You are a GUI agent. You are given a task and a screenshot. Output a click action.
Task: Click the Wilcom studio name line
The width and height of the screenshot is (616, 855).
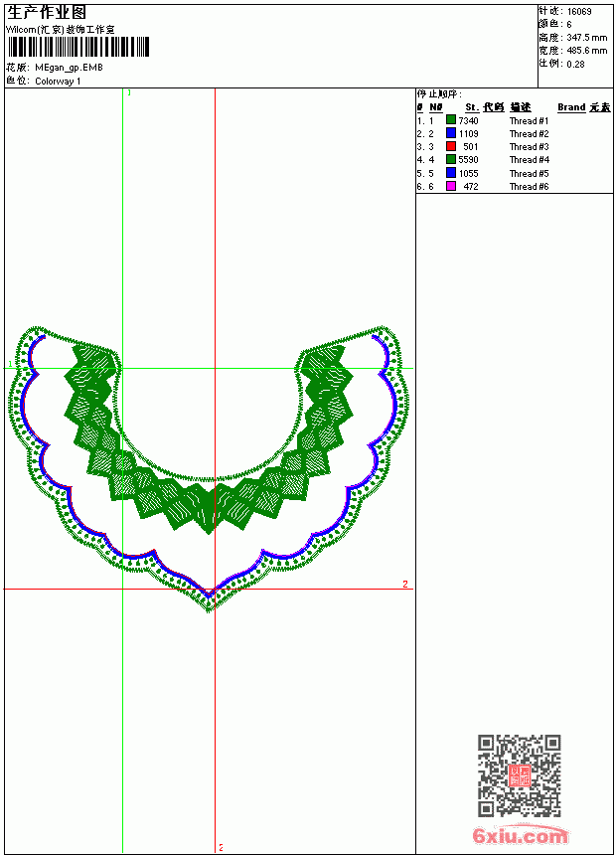tap(61, 30)
